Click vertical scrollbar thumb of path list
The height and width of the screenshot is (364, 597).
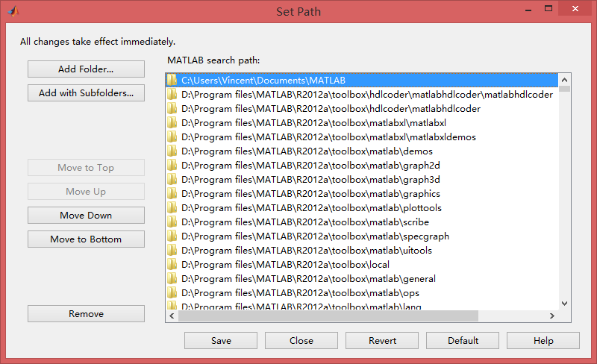[x=564, y=89]
